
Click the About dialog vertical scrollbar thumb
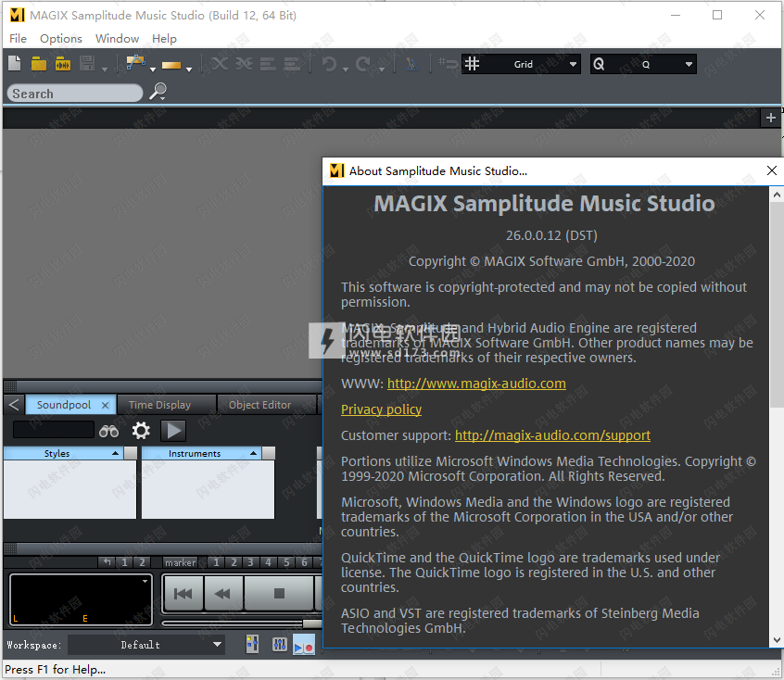(777, 305)
